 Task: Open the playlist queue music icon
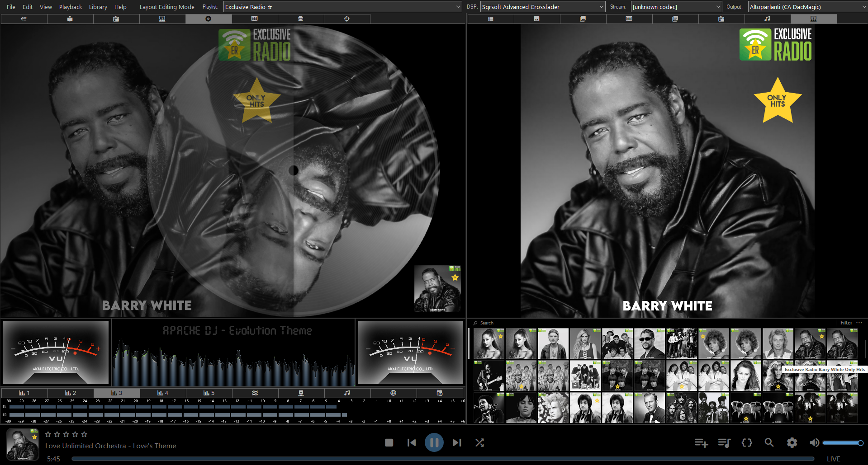(x=724, y=443)
